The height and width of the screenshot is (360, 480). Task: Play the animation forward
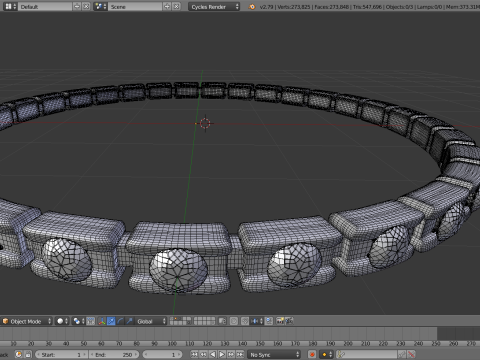coord(222,354)
